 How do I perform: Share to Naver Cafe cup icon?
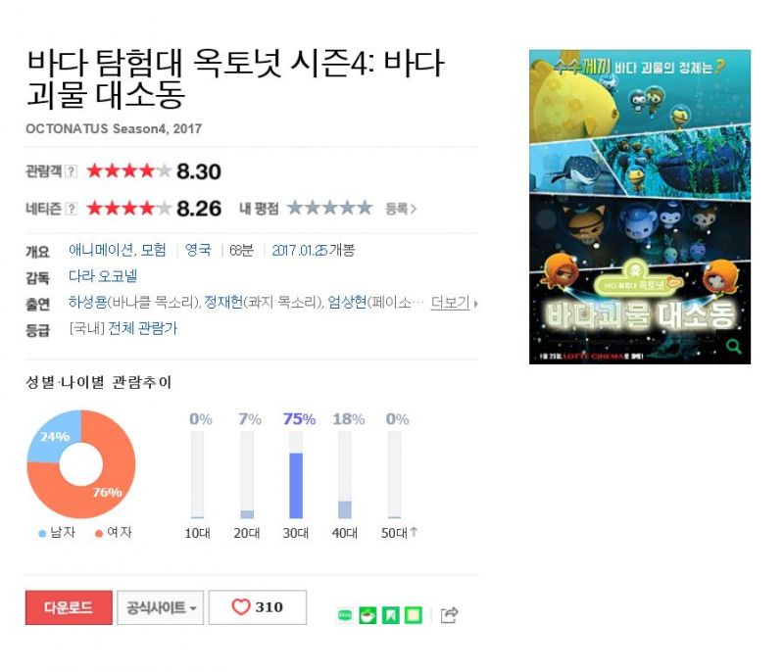coord(368,615)
